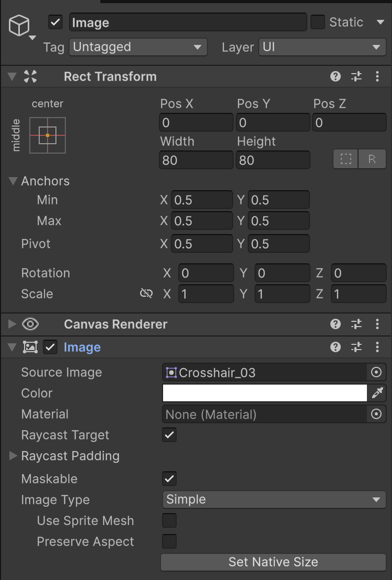Mark the GameObject as Static

318,22
